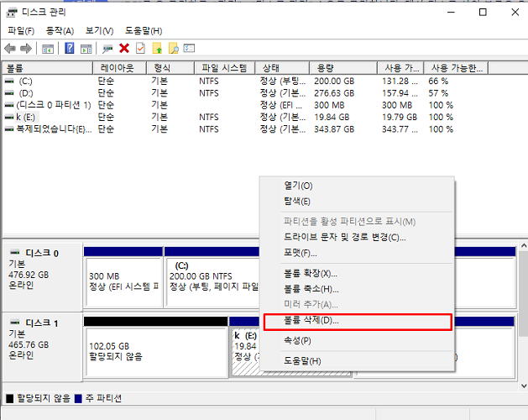The image size is (528, 420).
Task: Click the 343.87 GB capacity cell
Action: click(x=334, y=129)
